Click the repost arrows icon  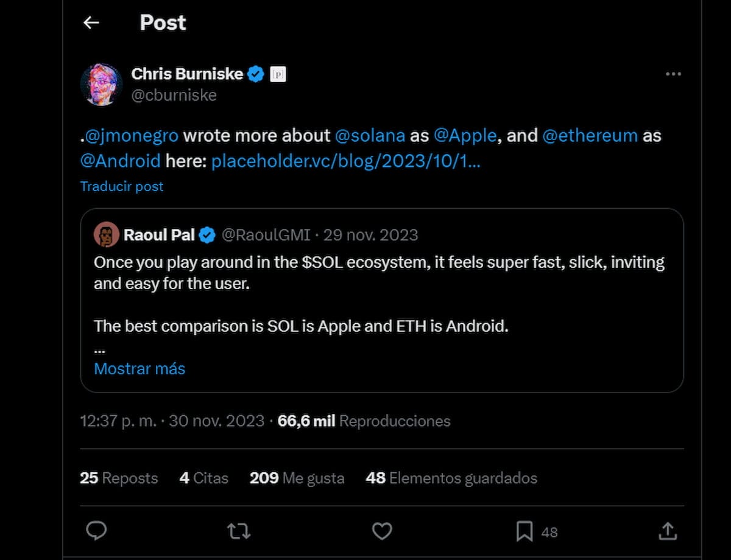(x=239, y=531)
